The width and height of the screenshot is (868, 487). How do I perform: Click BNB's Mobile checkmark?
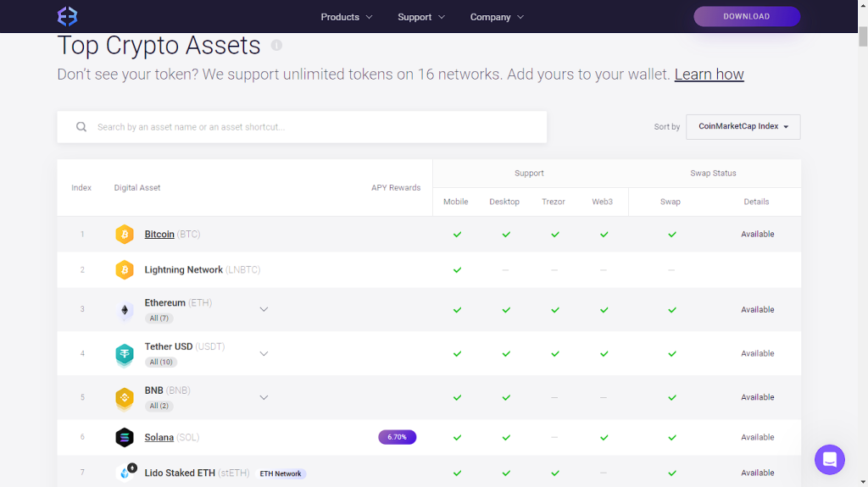(x=457, y=397)
